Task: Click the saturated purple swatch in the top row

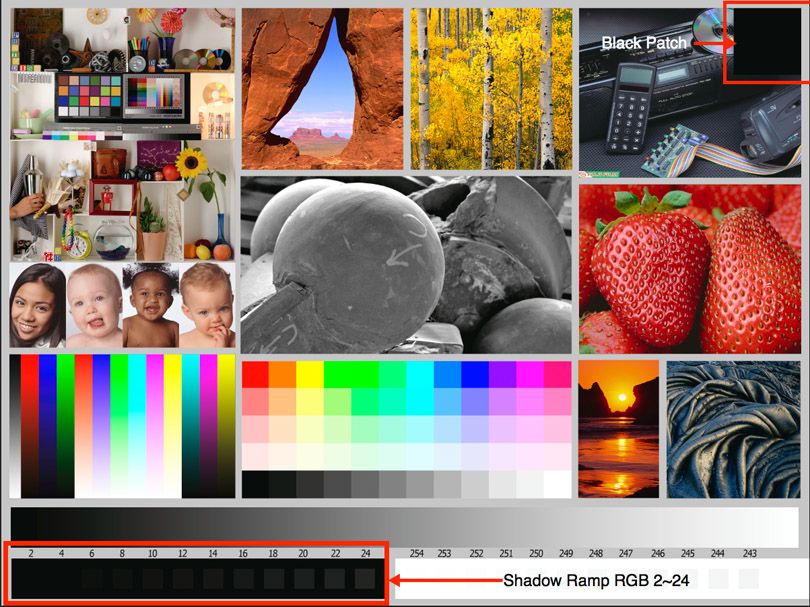Action: click(x=503, y=375)
